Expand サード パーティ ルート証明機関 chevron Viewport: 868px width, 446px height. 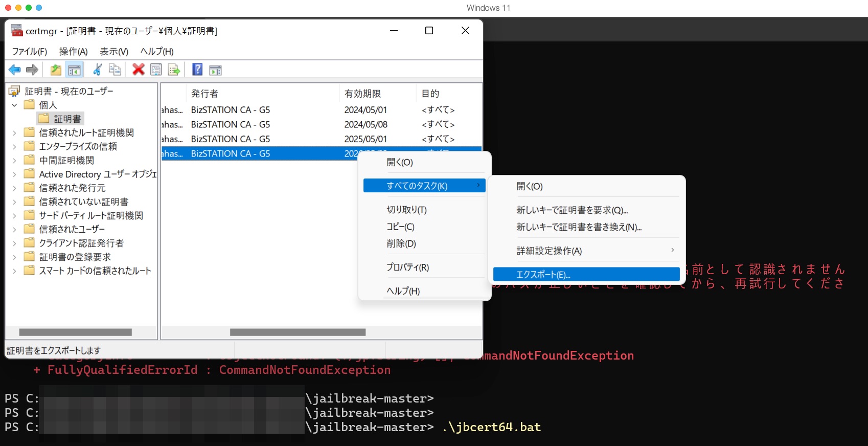point(14,215)
